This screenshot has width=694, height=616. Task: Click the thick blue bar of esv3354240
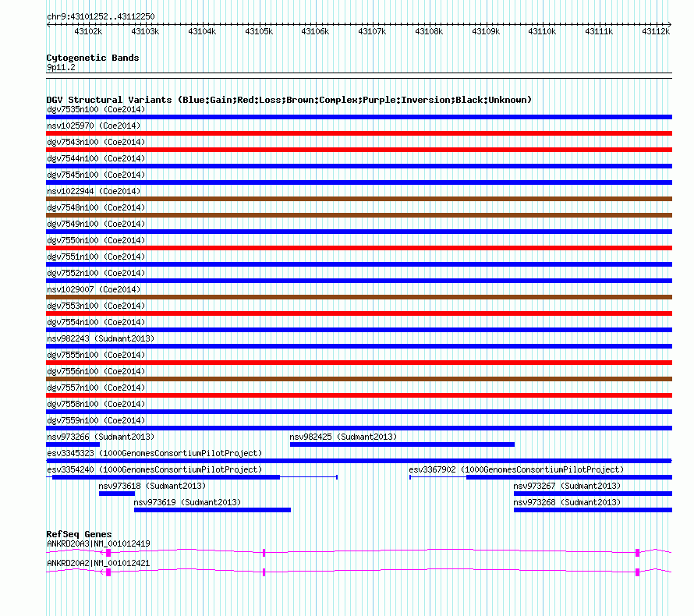[x=166, y=477]
